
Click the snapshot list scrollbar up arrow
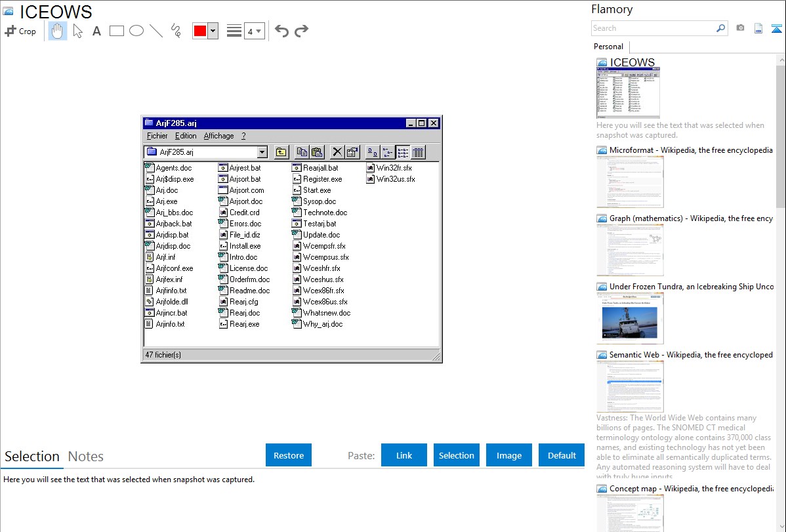pos(781,60)
